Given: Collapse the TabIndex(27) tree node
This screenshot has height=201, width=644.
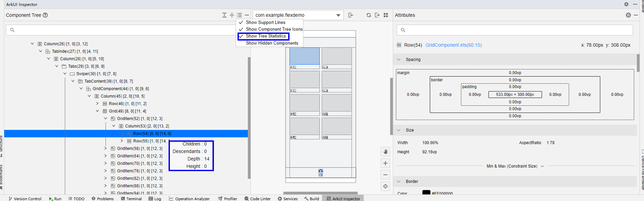Looking at the screenshot, I should pos(40,51).
